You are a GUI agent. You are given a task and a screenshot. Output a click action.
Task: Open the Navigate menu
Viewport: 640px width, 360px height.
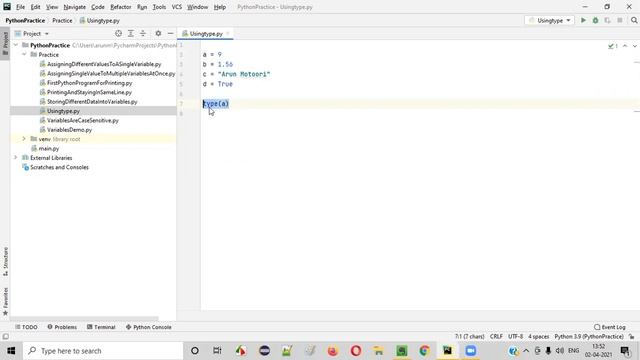point(75,7)
